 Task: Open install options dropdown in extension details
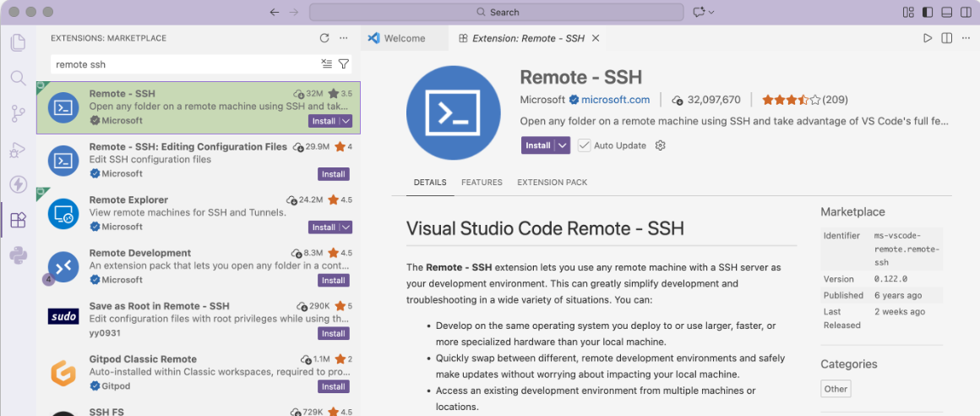click(563, 145)
